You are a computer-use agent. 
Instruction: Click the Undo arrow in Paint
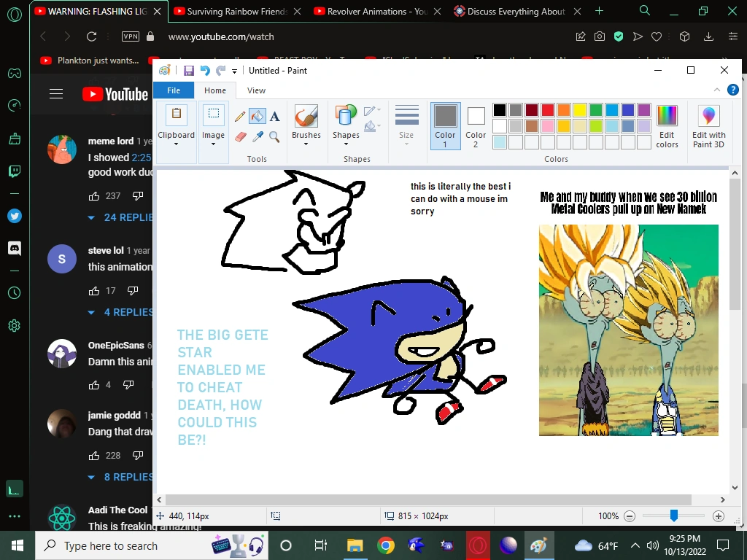pos(204,70)
